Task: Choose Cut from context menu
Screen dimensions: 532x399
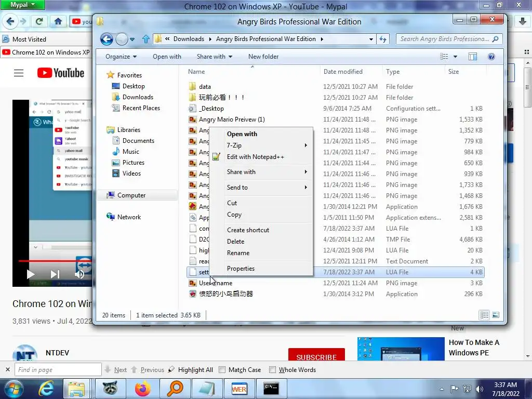Action: pyautogui.click(x=268, y=203)
